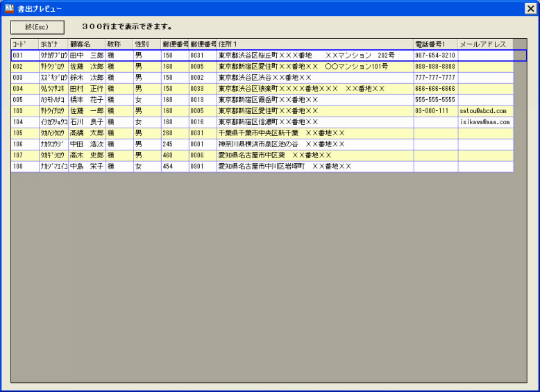This screenshot has width=540, height=392.
Task: Click the application icon in the title bar
Action: click(x=9, y=8)
